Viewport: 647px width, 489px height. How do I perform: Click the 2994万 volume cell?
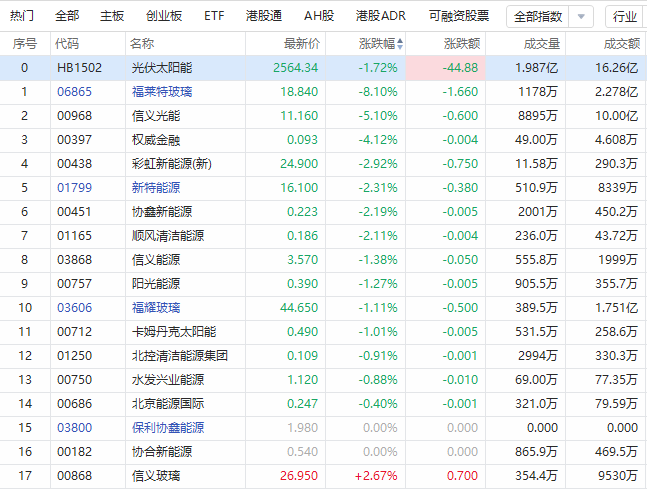(x=538, y=356)
